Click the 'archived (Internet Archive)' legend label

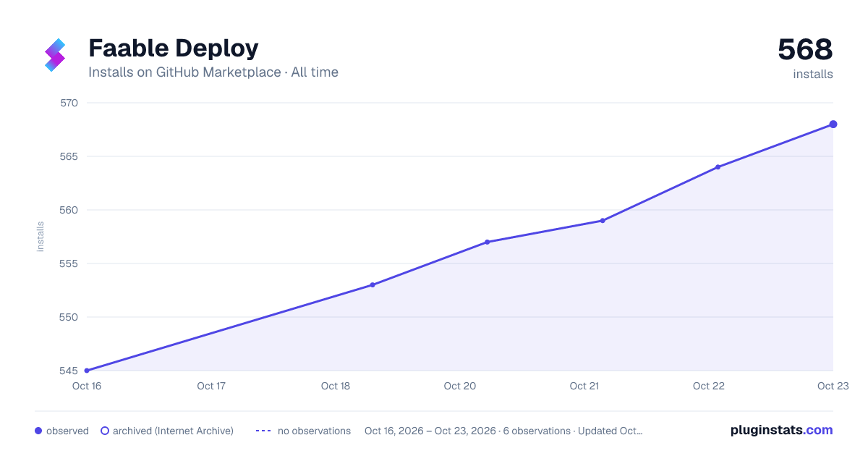(x=173, y=431)
